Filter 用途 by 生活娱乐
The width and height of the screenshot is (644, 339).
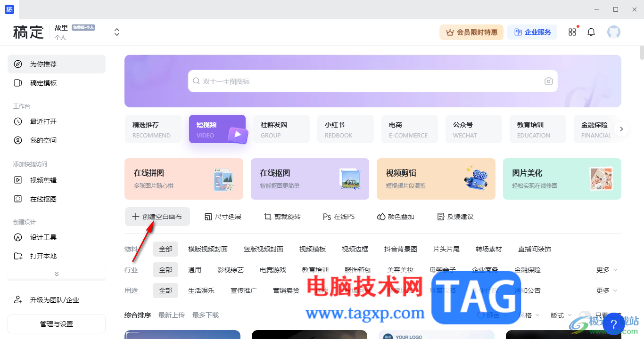click(201, 291)
